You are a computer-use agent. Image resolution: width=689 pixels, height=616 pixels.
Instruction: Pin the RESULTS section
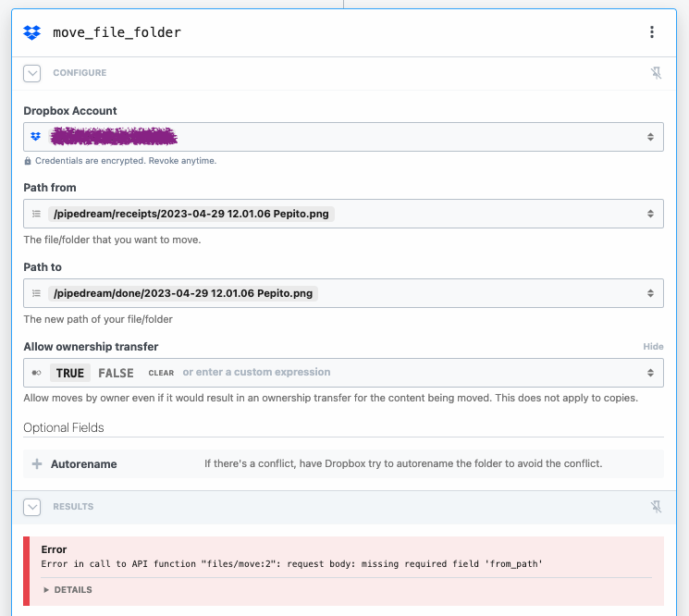[x=656, y=507]
